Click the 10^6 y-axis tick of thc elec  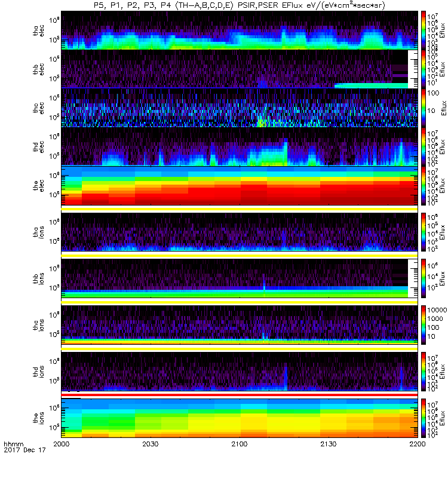[x=54, y=97]
